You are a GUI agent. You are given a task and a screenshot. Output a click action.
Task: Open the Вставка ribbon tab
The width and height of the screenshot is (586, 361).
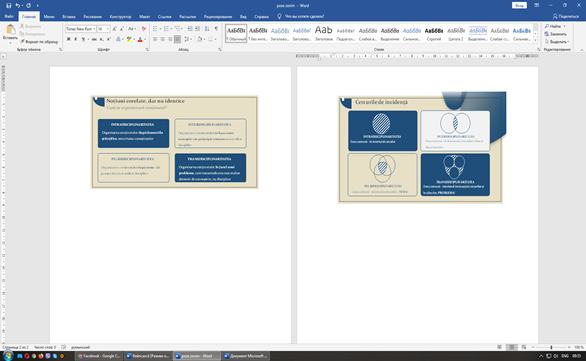(69, 16)
